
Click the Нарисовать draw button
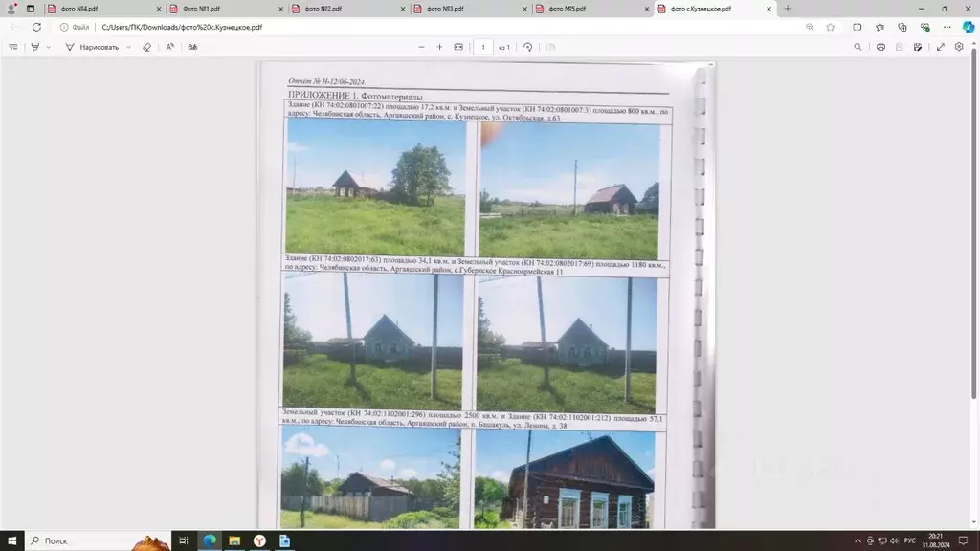(x=92, y=47)
